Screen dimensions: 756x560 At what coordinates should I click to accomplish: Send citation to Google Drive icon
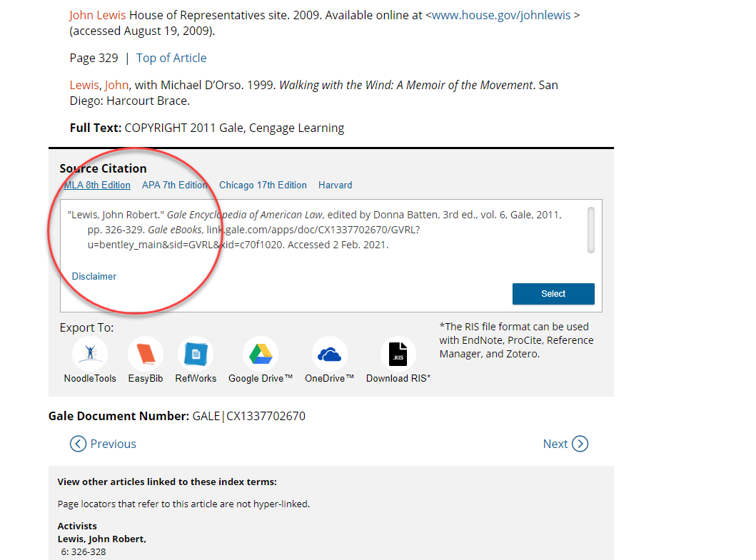click(261, 354)
